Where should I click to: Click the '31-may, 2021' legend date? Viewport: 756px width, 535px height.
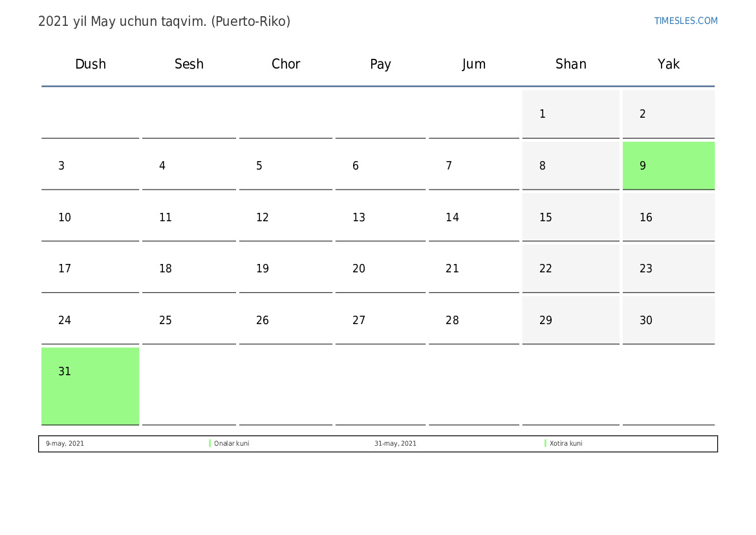[395, 443]
